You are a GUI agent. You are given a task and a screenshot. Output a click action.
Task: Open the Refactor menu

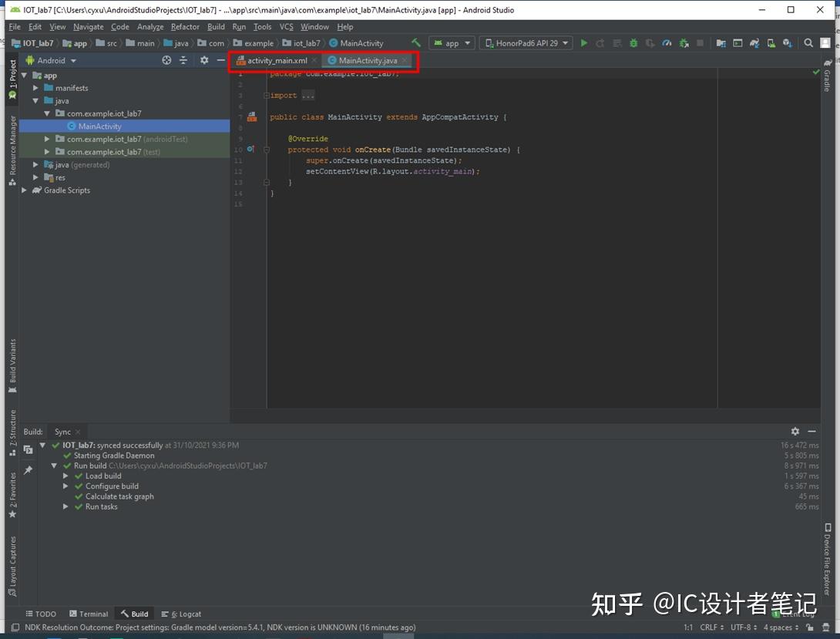(184, 26)
